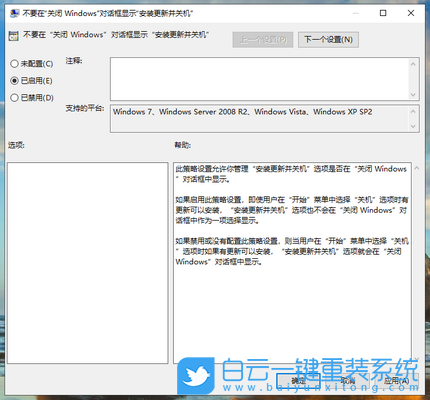Maximize the policy dialog window
The width and height of the screenshot is (430, 400).
[x=383, y=13]
